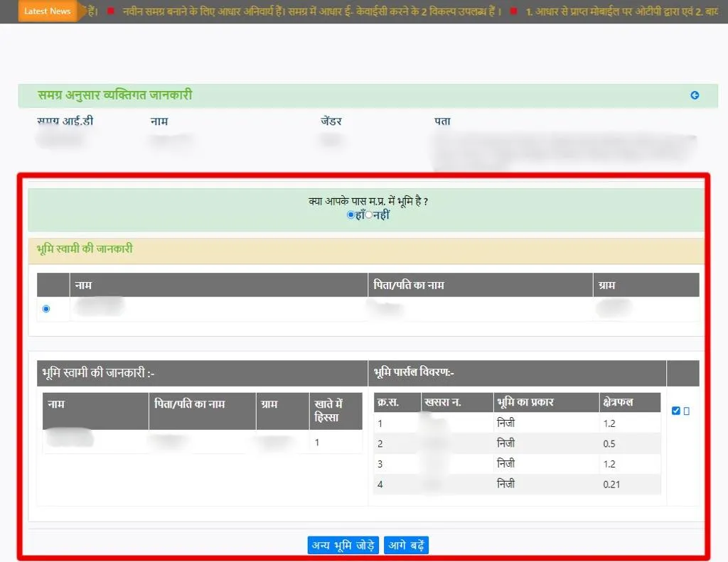728x562 pixels.
Task: Select the land owner row radio button
Action: (46, 309)
